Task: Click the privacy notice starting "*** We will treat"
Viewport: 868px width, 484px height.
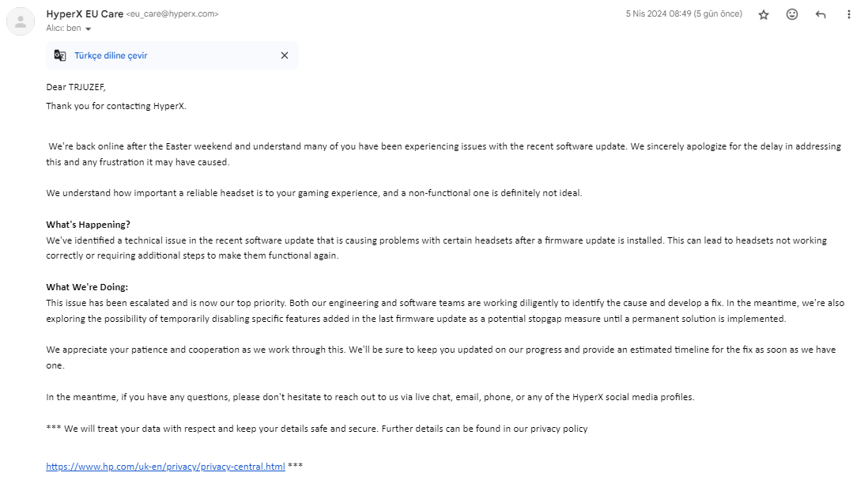Action: (317, 429)
